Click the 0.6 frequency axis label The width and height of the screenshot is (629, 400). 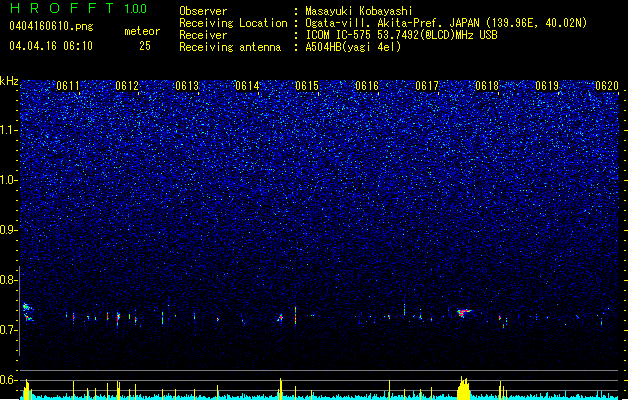coord(9,380)
